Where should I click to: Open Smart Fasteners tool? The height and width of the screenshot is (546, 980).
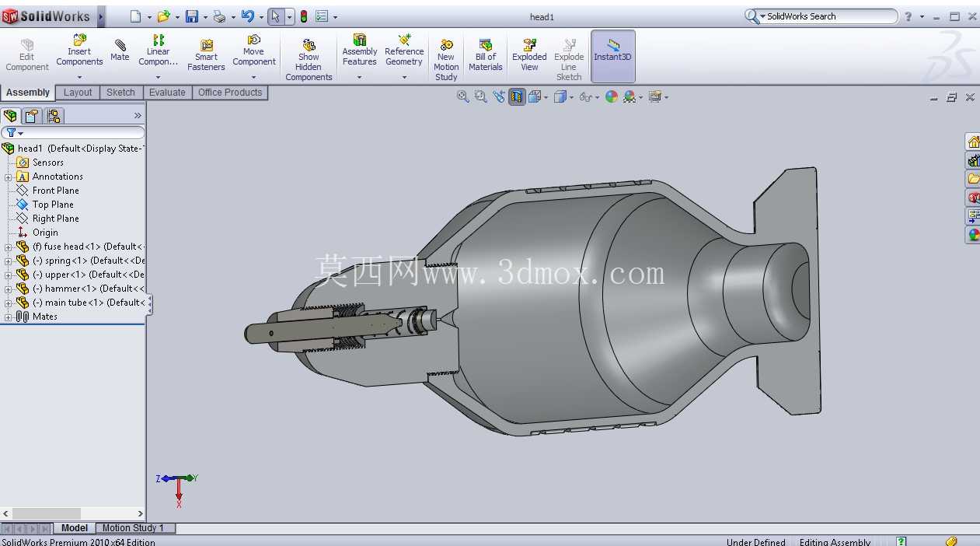206,55
